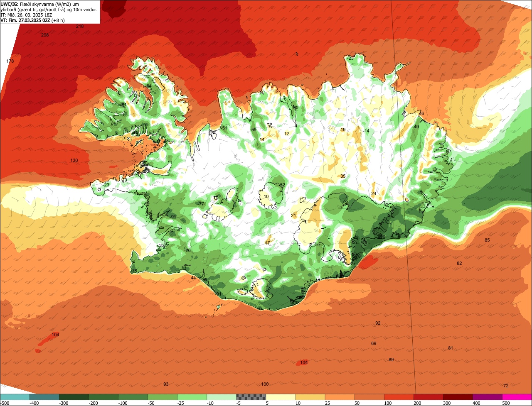Viewport: 532px width, 406px height.
Task: Click the map value 218
Action: click(x=80, y=26)
